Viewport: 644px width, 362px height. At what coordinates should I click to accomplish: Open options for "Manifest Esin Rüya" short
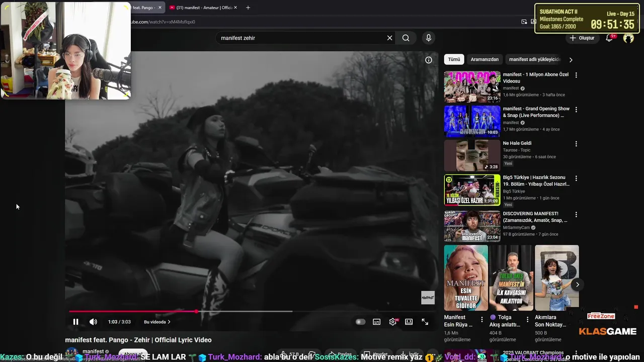(x=482, y=319)
